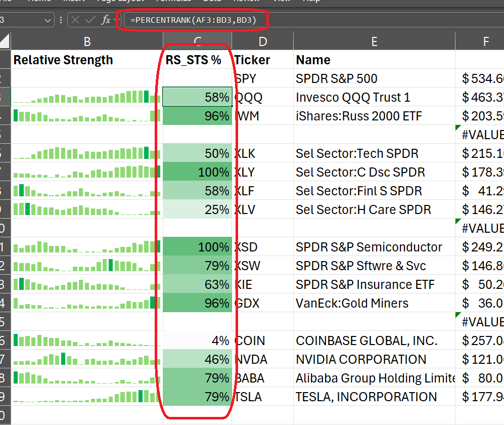
Task: Click 'Invesco QQQ Trust 1' name cell
Action: coord(374,97)
